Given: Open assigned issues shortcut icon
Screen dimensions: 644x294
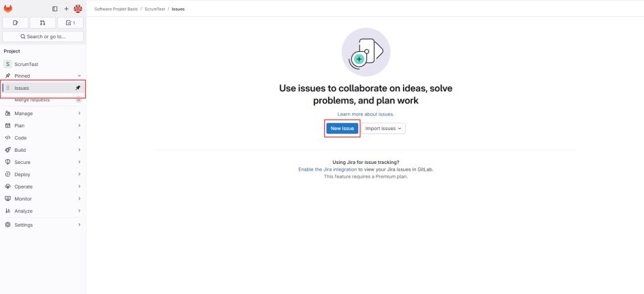Looking at the screenshot, I should [15, 22].
